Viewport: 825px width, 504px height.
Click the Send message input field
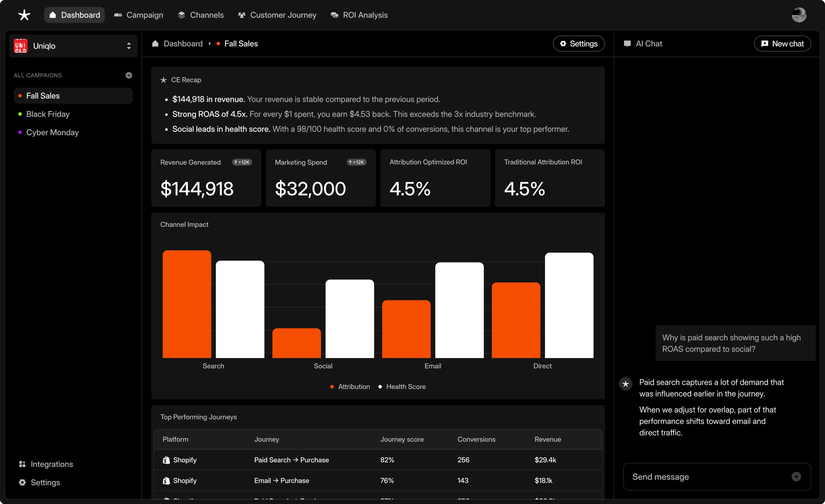(703, 477)
